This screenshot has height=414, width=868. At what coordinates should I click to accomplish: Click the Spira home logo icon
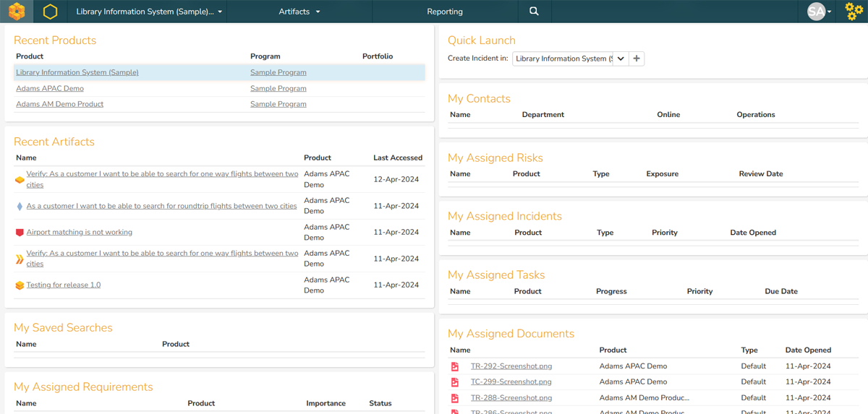click(17, 12)
